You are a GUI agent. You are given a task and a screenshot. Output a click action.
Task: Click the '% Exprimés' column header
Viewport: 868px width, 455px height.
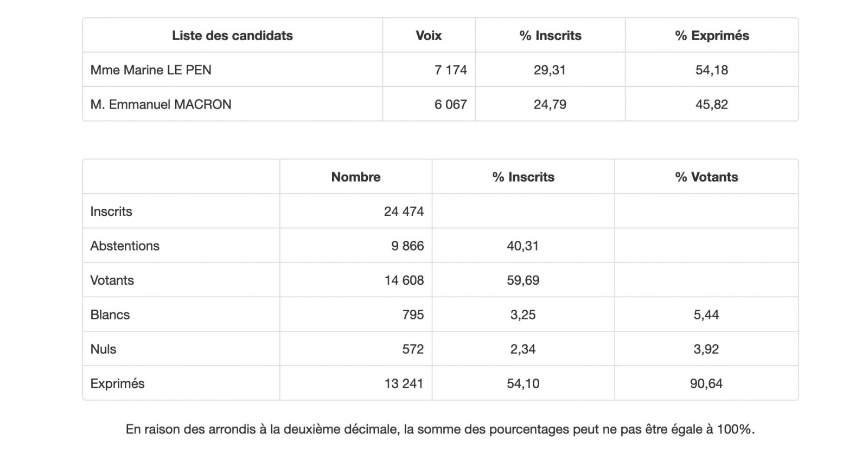click(x=712, y=36)
